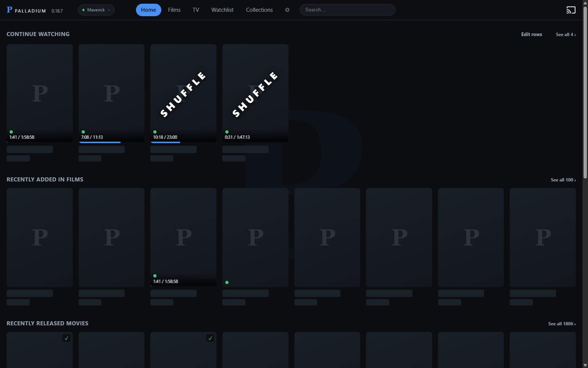This screenshot has width=588, height=368.
Task: Click the Recently Released Movies heading
Action: 47,323
